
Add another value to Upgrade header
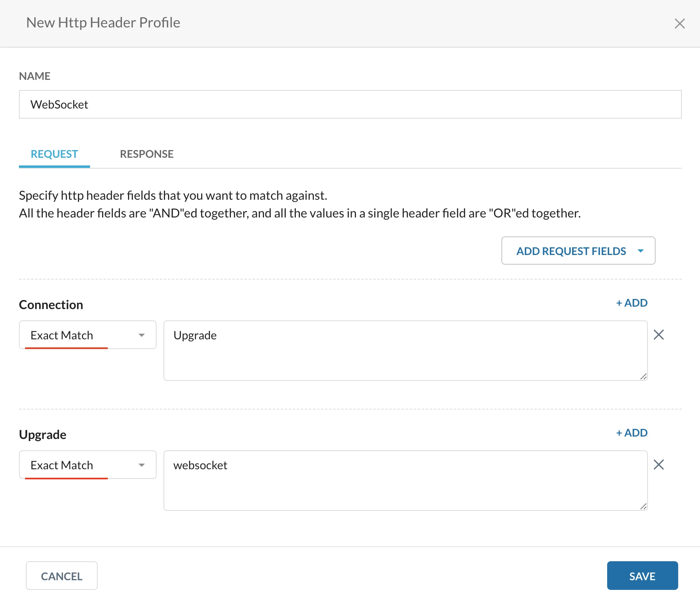pos(632,433)
